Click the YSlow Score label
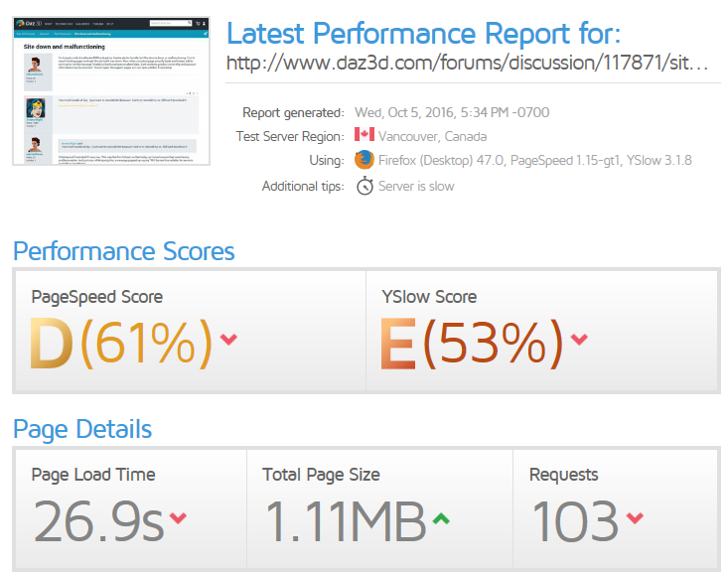The image size is (728, 572). tap(429, 297)
